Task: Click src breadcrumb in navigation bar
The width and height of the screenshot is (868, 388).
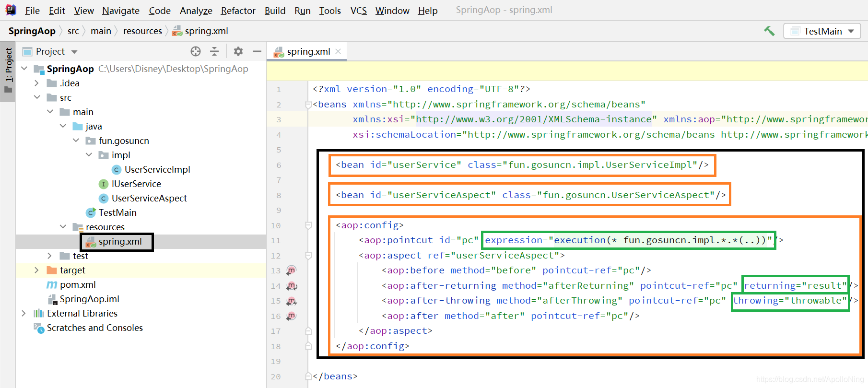Action: [73, 31]
